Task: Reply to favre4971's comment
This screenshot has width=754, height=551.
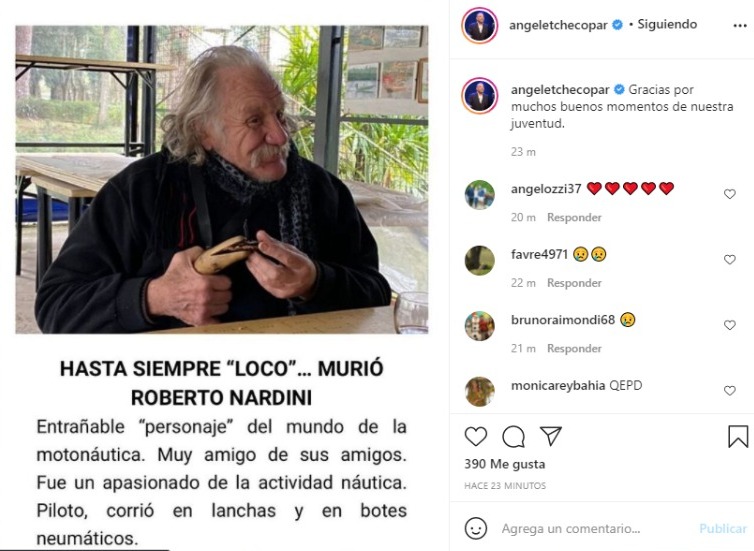Action: [574, 283]
